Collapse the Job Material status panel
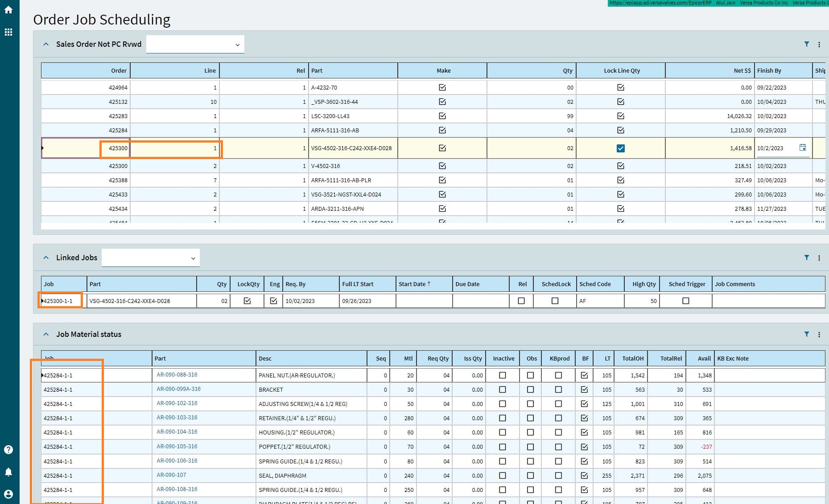The image size is (829, 504). point(46,334)
